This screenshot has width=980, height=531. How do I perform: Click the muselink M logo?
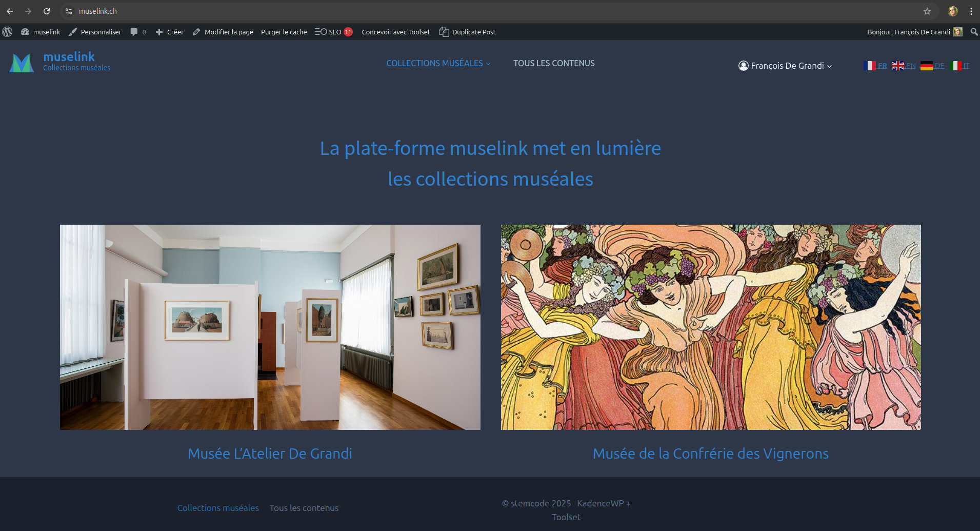[22, 63]
